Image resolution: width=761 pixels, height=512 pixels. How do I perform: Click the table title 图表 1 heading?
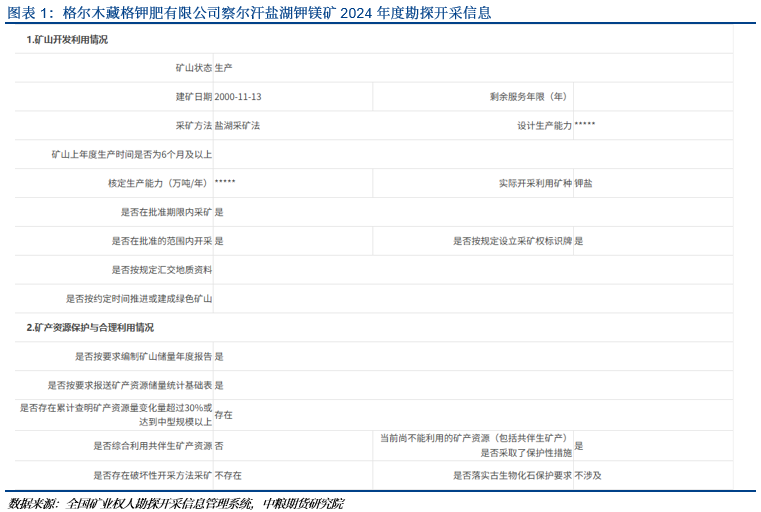pyautogui.click(x=249, y=12)
